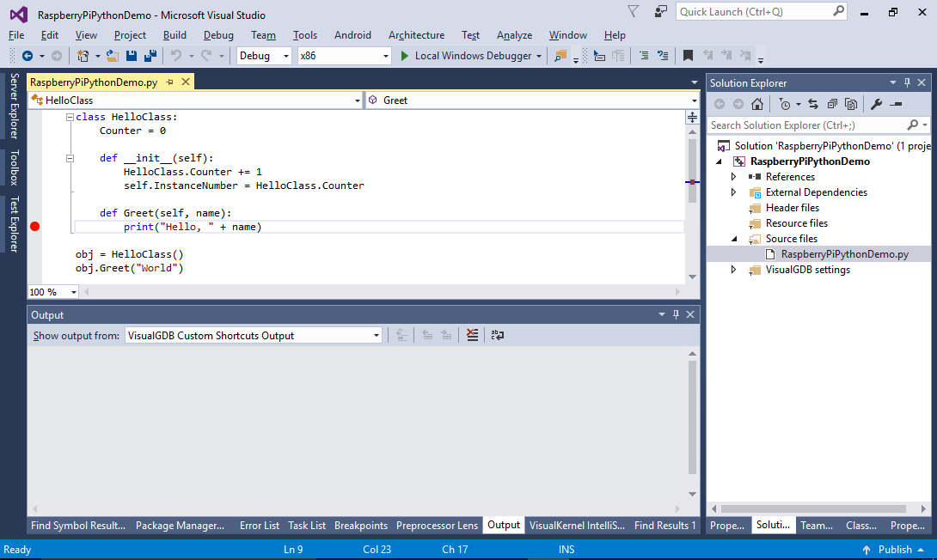Toggle word wrap in the Output panel

tap(497, 336)
